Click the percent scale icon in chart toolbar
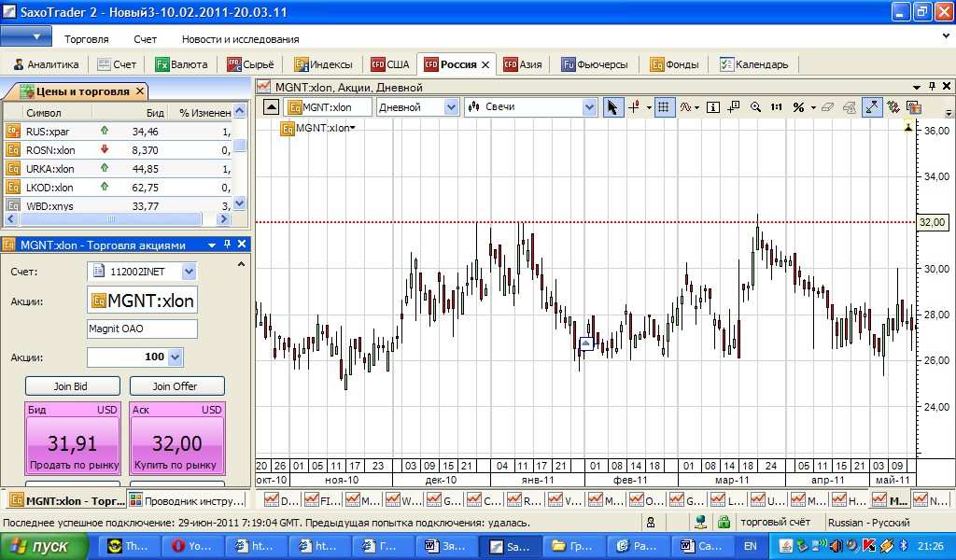956x560 pixels. [x=798, y=107]
